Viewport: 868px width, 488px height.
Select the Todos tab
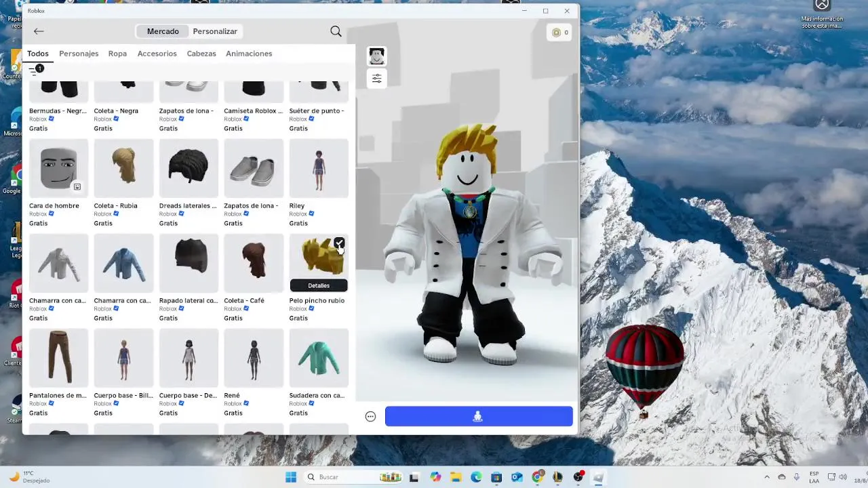pos(38,54)
